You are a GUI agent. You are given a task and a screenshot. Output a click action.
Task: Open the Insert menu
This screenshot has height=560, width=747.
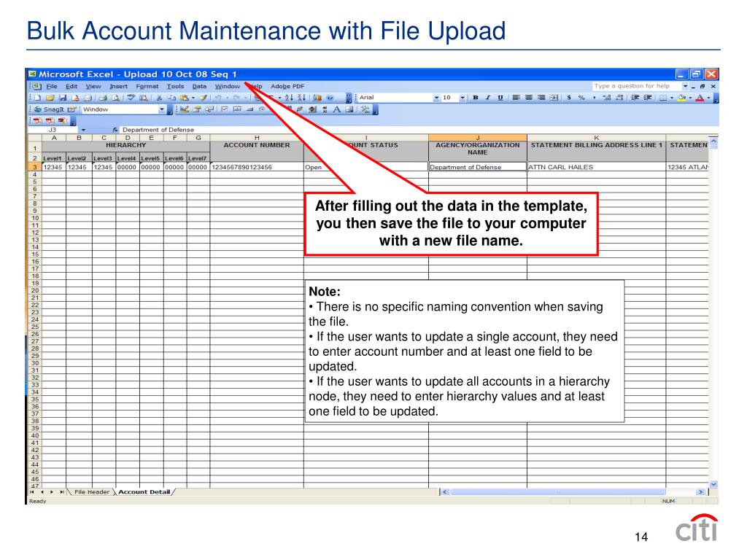click(118, 86)
